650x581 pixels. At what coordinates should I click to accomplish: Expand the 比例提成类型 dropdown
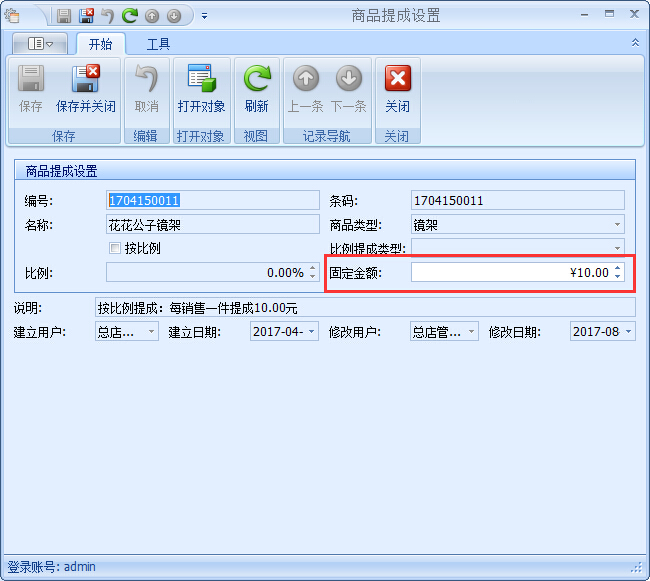617,248
